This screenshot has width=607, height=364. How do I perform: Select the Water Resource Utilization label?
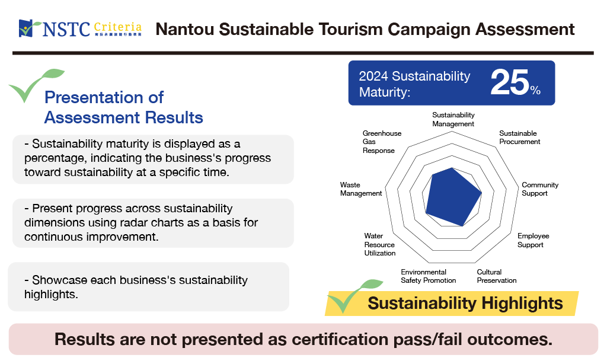(x=380, y=244)
